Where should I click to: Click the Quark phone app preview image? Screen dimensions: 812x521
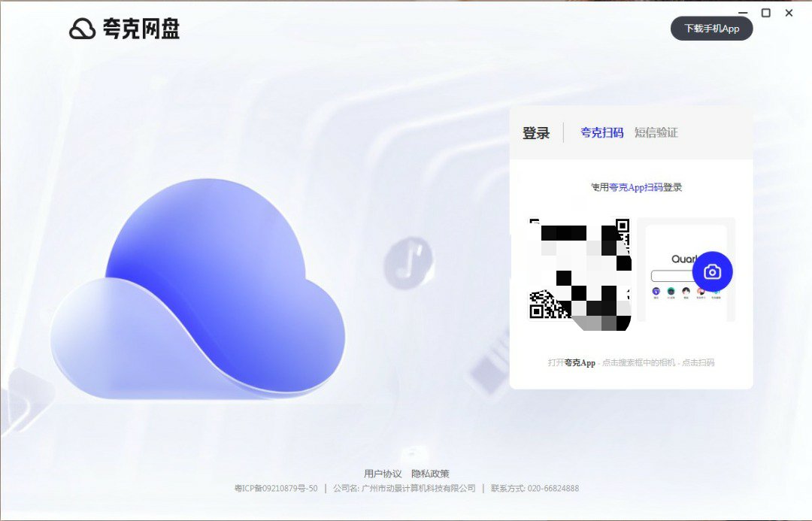(685, 271)
